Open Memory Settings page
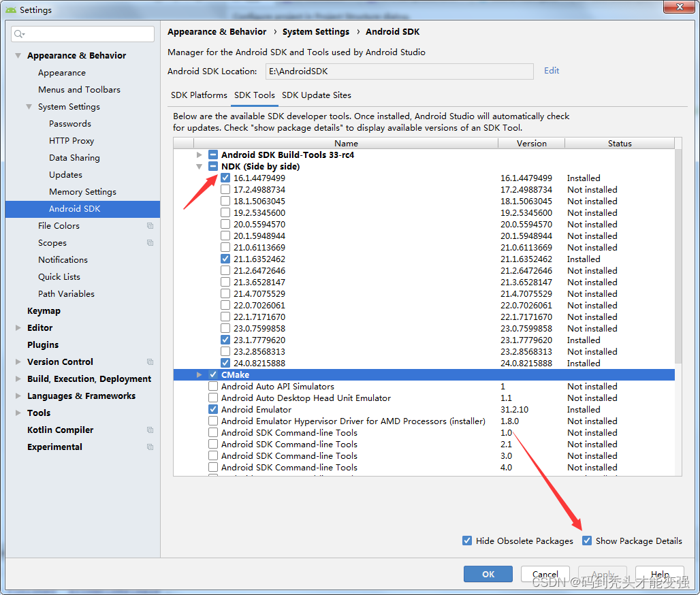 [x=82, y=192]
